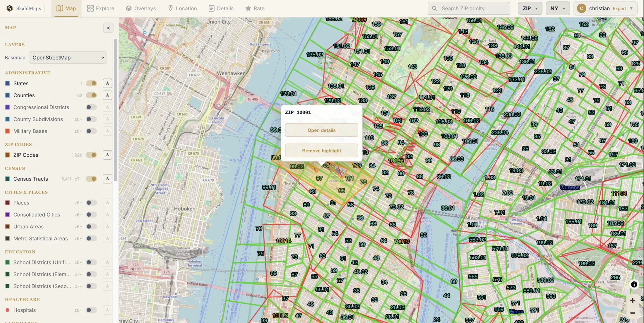Viewport: 644px width, 323px height.
Task: Focus the Search ZIP or city field
Action: (469, 8)
